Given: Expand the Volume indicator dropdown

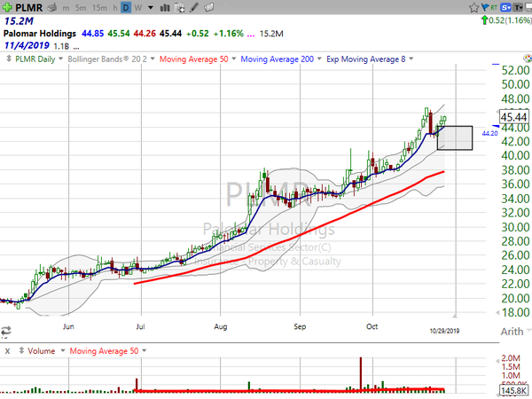Looking at the screenshot, I should [x=63, y=350].
